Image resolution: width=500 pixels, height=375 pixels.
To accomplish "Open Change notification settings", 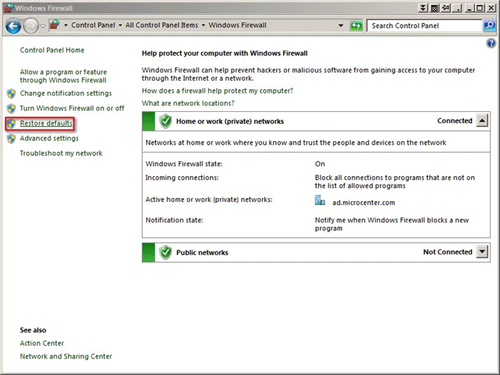I will [x=66, y=93].
